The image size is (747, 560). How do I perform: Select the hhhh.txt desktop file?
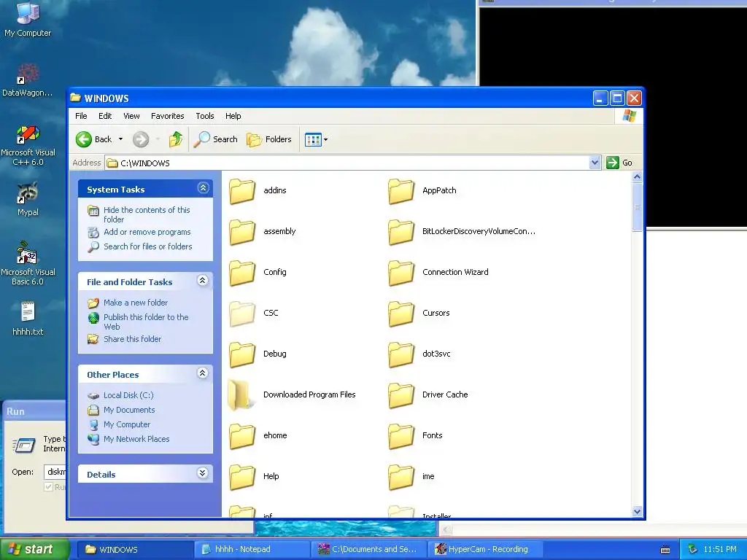click(28, 312)
